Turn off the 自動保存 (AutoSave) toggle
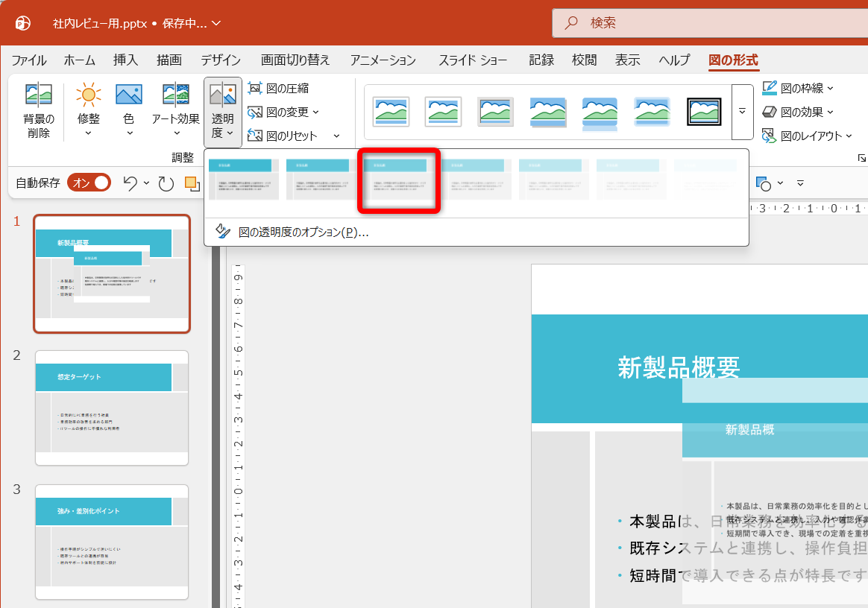Image resolution: width=868 pixels, height=608 pixels. [x=89, y=182]
